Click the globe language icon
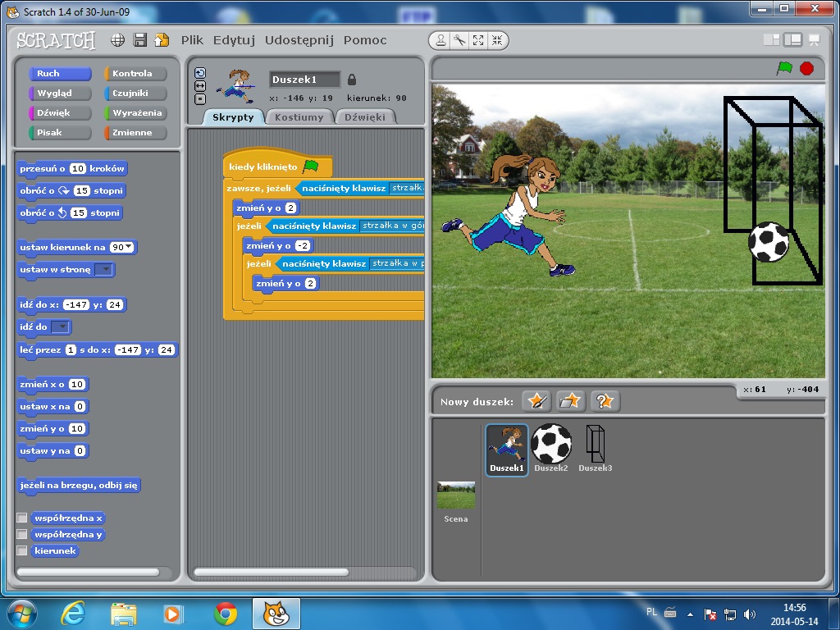 pos(118,40)
